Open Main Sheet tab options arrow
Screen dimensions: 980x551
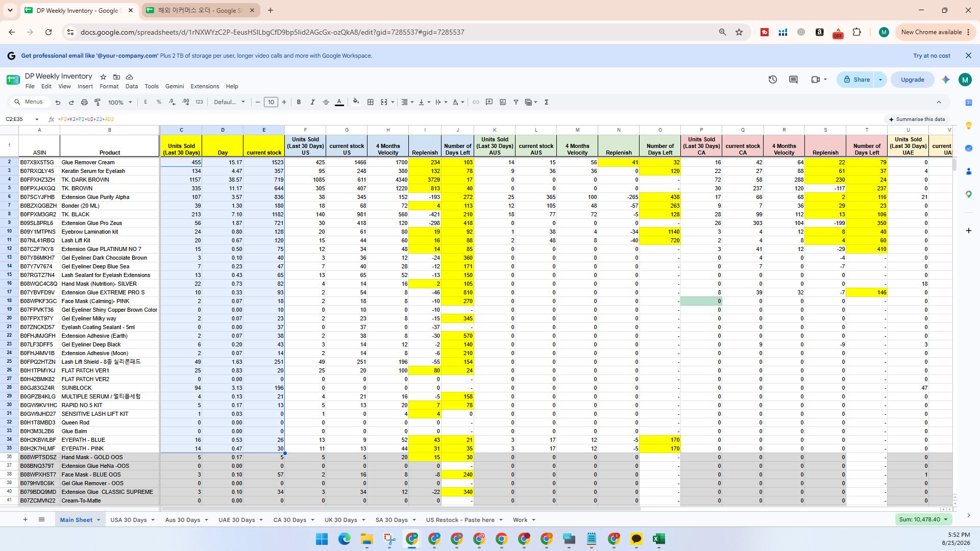[99, 520]
